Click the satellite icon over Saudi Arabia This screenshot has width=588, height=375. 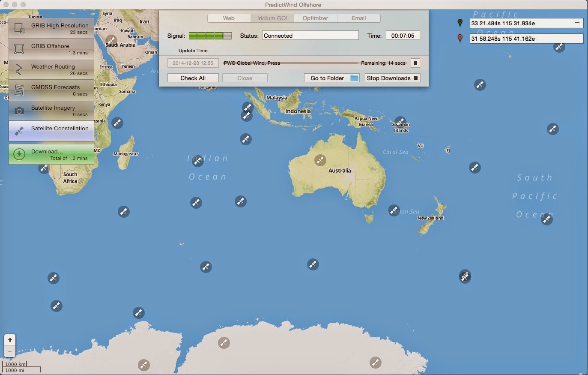(x=111, y=41)
